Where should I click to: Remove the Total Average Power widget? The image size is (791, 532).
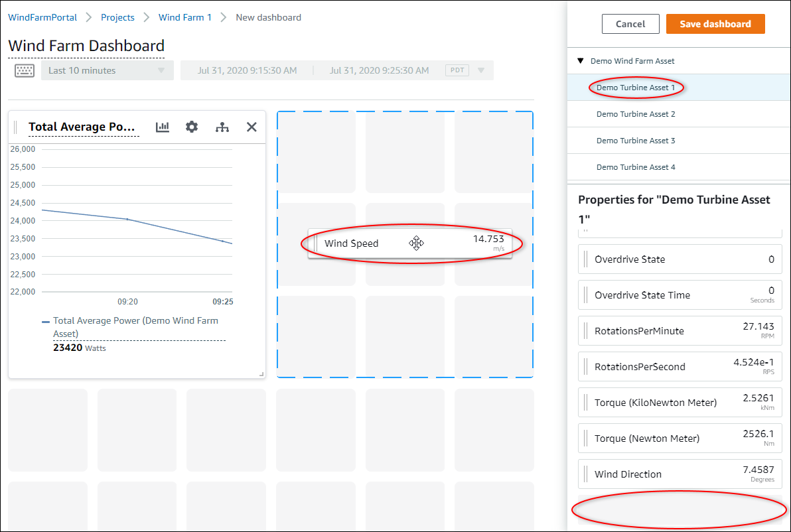tap(251, 127)
